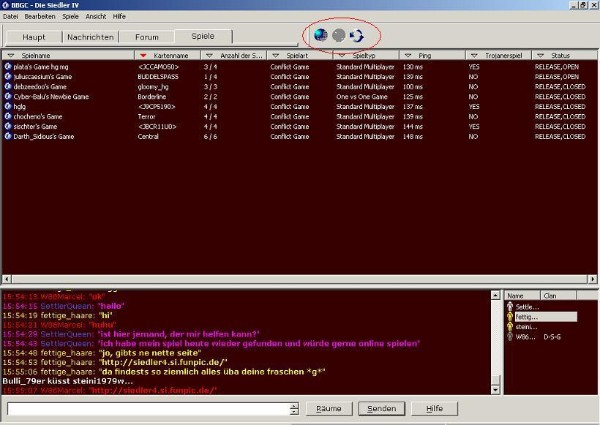The image size is (600, 425).
Task: Click icon beside sischter's Game
Action: (8, 126)
